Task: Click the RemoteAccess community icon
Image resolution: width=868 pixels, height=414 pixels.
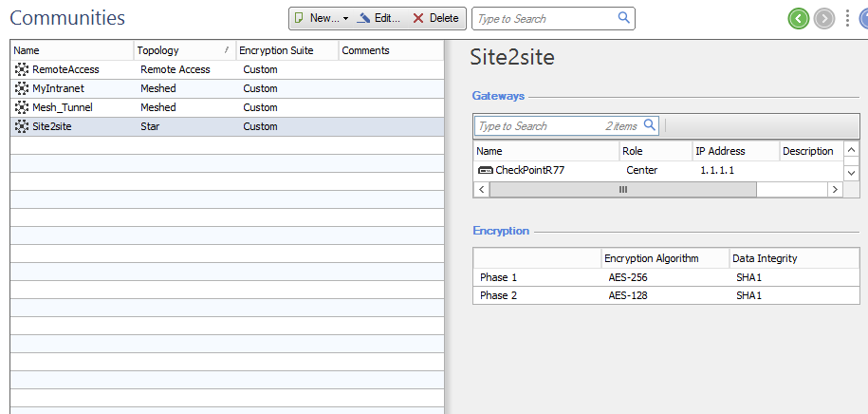Action: tap(22, 70)
